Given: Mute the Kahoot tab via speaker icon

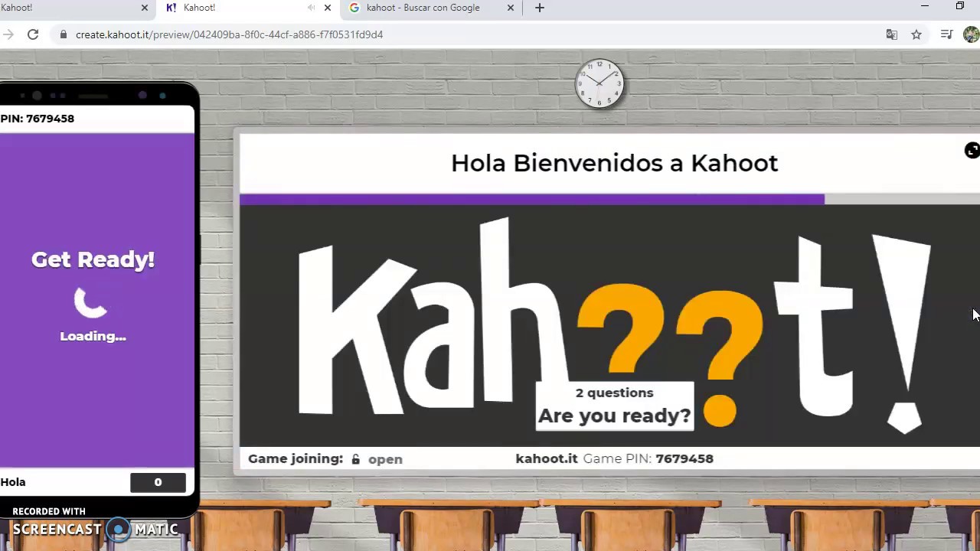Looking at the screenshot, I should pos(311,8).
